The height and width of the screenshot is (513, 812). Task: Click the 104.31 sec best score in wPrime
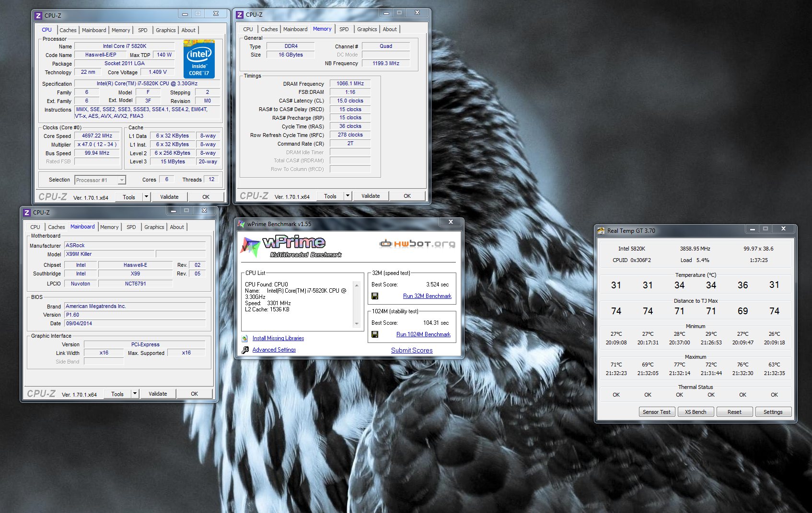click(x=436, y=323)
